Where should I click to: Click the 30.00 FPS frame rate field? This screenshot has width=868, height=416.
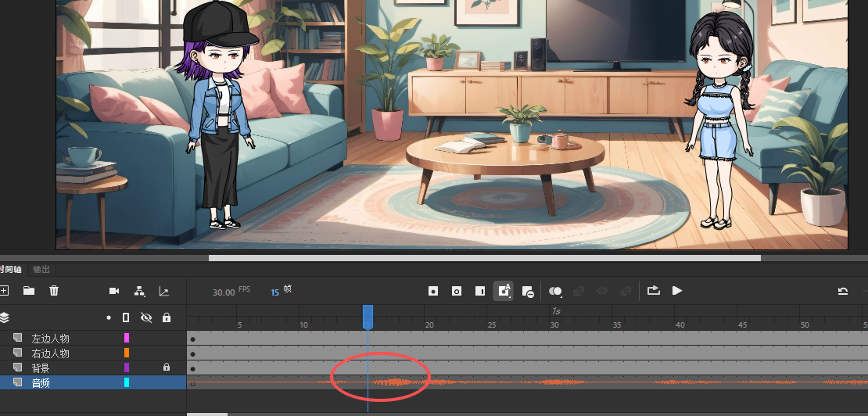(224, 292)
